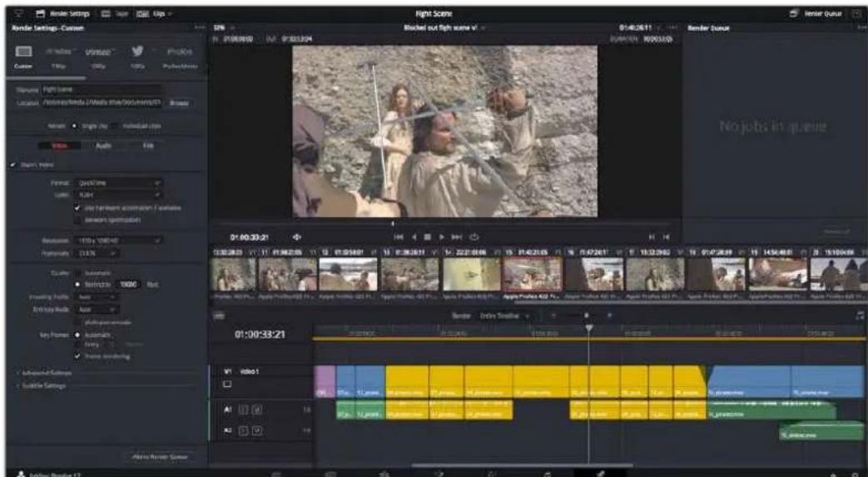Select the Individual clips render radio button
Viewport: 868px width, 477px height.
coord(115,126)
